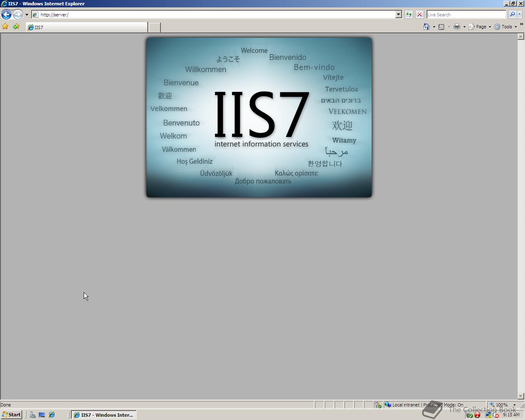This screenshot has height=420, width=525.
Task: Click the vertical scrollbar up arrow
Action: (x=521, y=37)
